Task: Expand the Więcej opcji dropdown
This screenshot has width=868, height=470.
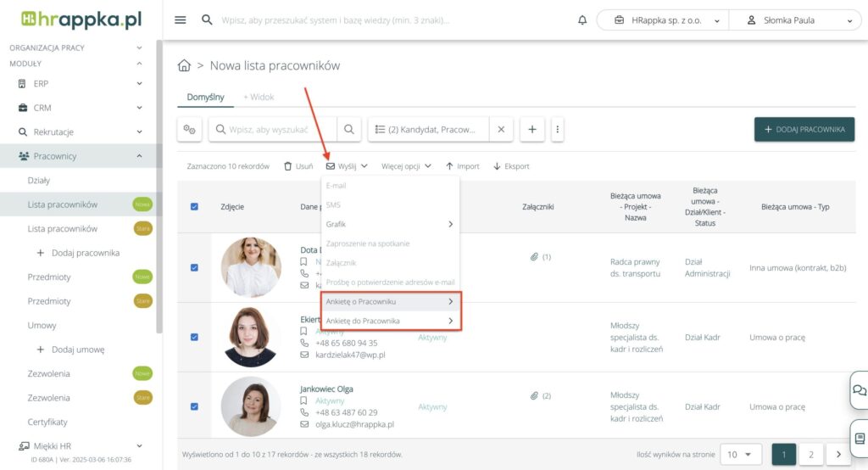Action: (406, 166)
